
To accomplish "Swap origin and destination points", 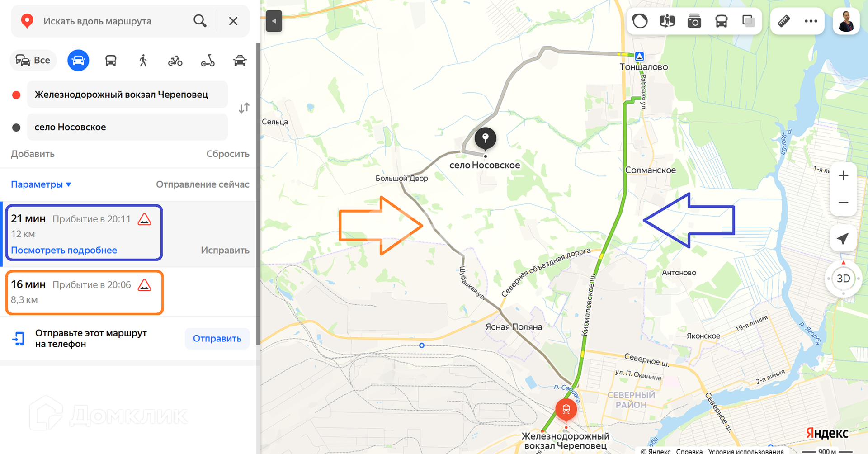I will pyautogui.click(x=244, y=108).
